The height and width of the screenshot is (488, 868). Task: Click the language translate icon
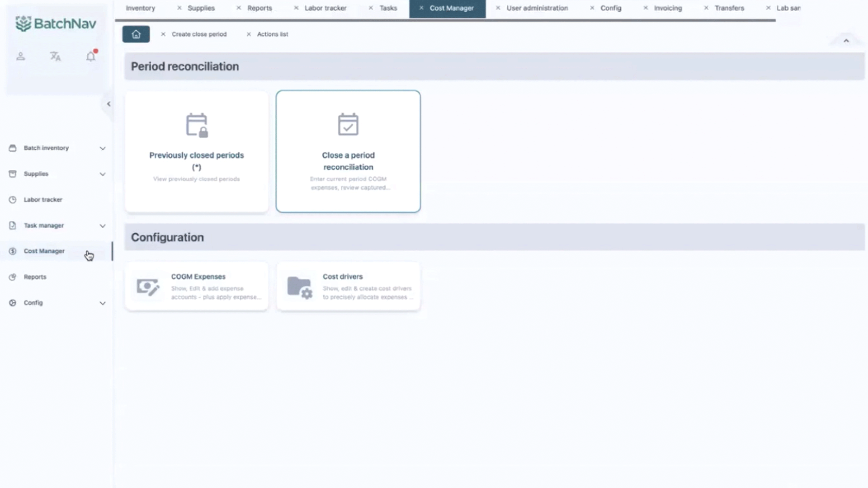point(55,56)
